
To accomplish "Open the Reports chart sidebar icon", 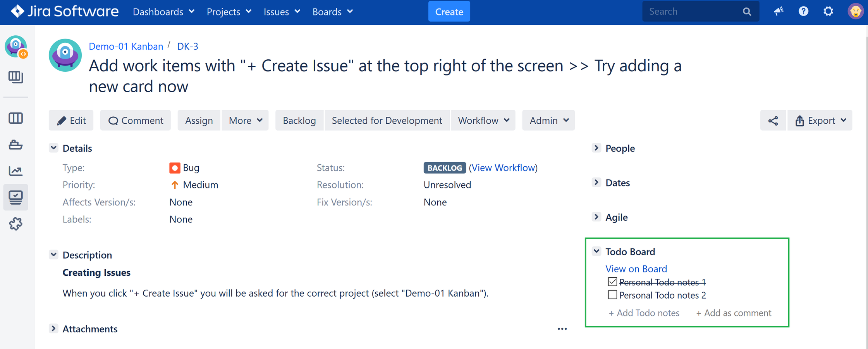I will point(15,171).
